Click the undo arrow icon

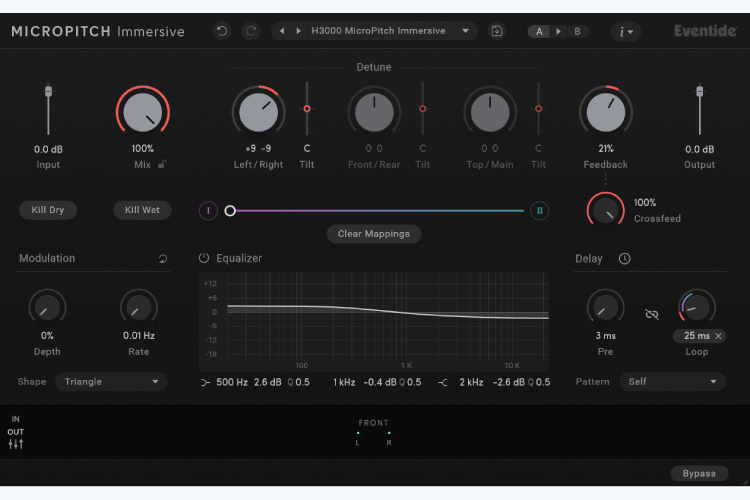(222, 31)
